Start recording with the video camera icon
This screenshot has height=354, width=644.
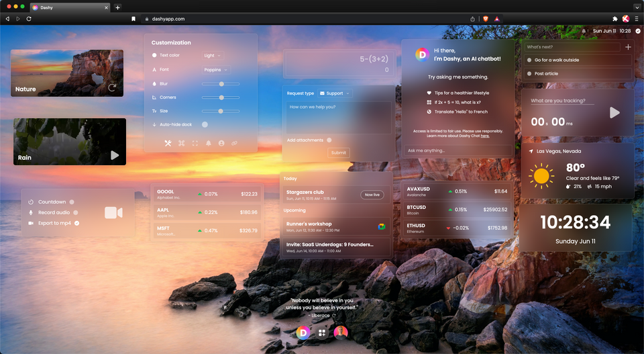(x=113, y=213)
